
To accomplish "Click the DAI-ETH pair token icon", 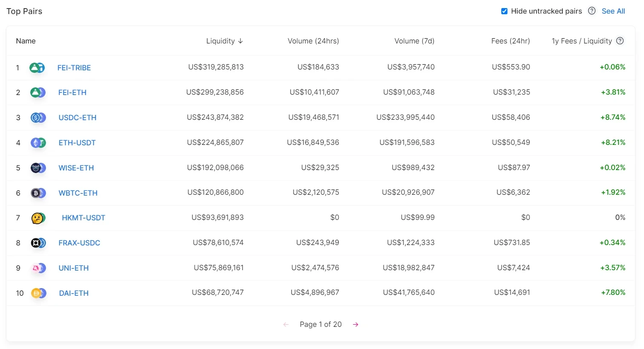I will coord(38,293).
